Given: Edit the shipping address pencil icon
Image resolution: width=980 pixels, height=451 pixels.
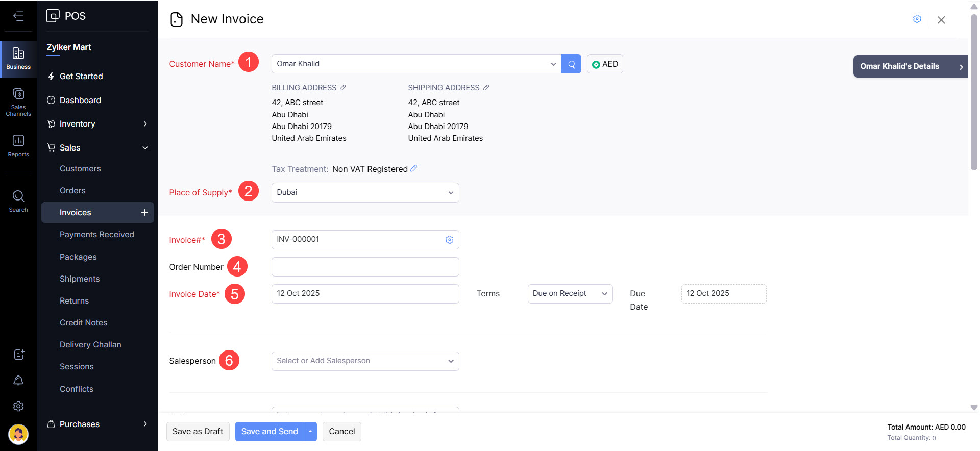Looking at the screenshot, I should pos(486,88).
